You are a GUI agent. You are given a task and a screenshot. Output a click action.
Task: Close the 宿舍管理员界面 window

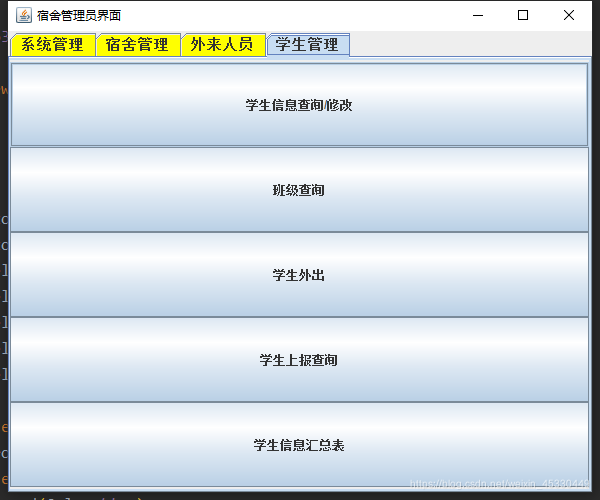coord(569,15)
